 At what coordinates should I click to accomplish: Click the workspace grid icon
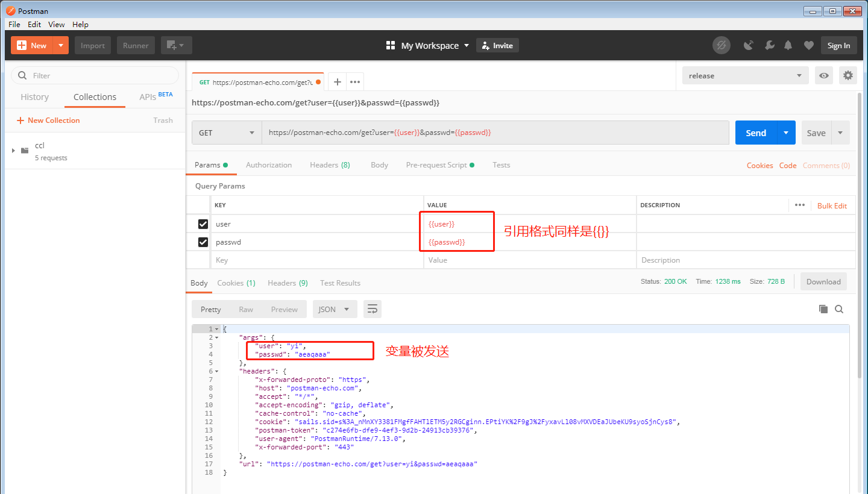(390, 45)
